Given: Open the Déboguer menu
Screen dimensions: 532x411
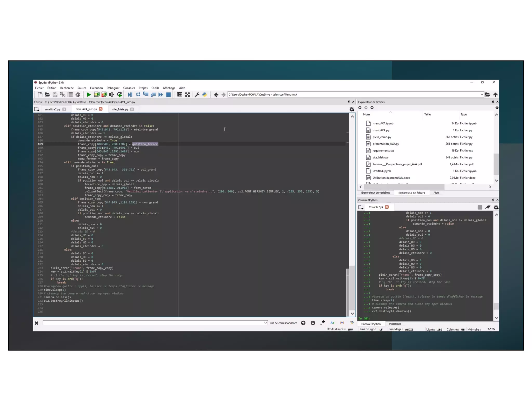Looking at the screenshot, I should [x=113, y=88].
